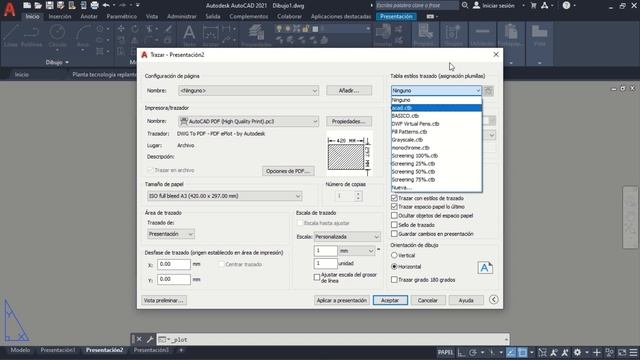640x360 pixels.
Task: Click the Autodesk App Store cart icon
Action: point(533,5)
